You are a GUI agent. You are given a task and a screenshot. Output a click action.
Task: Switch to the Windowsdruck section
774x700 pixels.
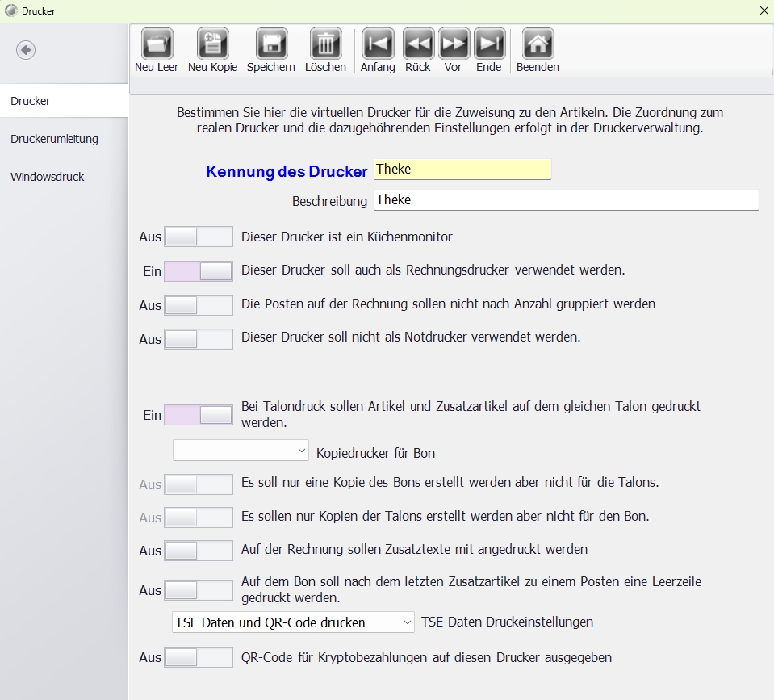point(48,177)
